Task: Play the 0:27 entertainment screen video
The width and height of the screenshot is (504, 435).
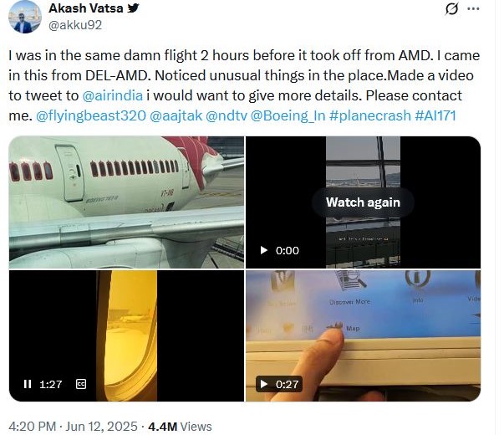Action: pyautogui.click(x=264, y=384)
